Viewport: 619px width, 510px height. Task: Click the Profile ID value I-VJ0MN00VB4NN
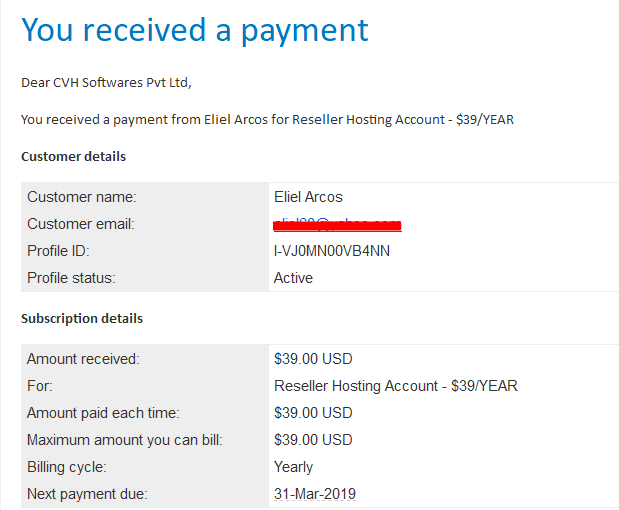(x=332, y=251)
